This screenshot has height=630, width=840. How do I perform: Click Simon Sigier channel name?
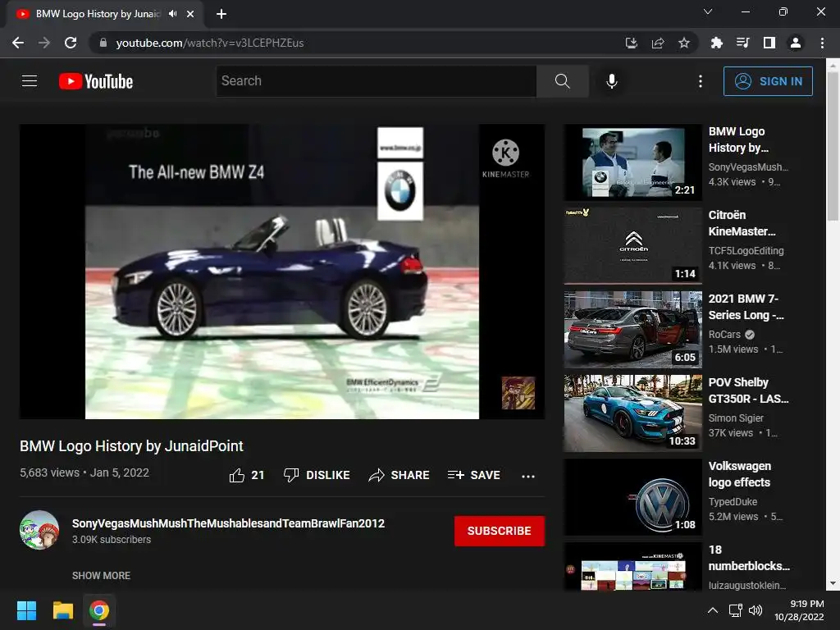tap(736, 418)
